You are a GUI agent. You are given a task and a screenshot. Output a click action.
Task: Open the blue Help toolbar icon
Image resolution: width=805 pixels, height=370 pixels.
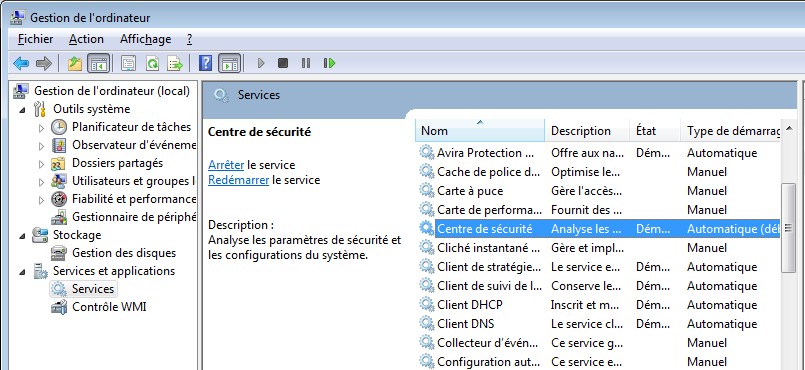(205, 64)
